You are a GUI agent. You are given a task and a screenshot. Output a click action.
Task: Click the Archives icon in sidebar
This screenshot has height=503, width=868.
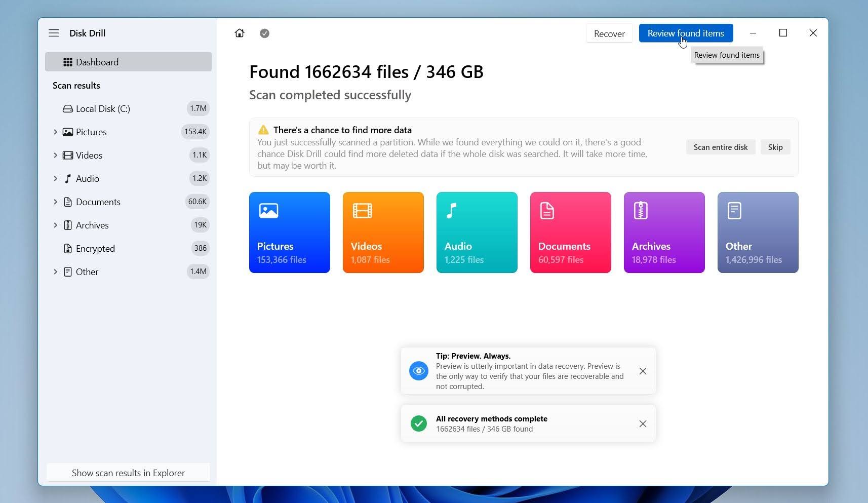[x=67, y=225]
